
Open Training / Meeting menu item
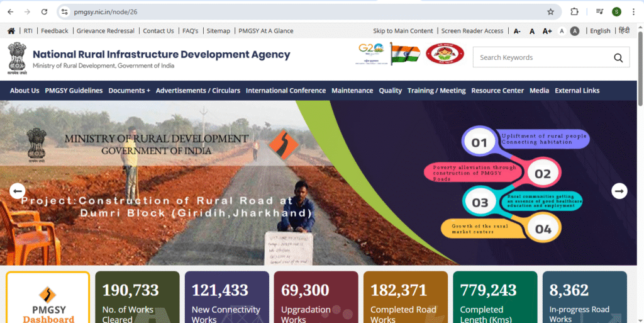pyautogui.click(x=436, y=91)
